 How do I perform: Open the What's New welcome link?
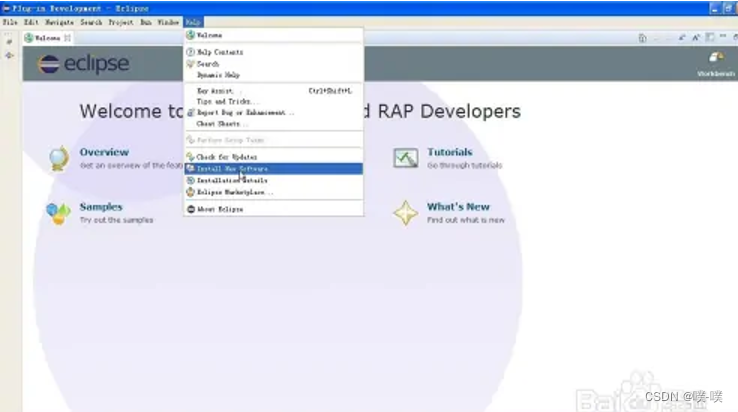pyautogui.click(x=458, y=207)
